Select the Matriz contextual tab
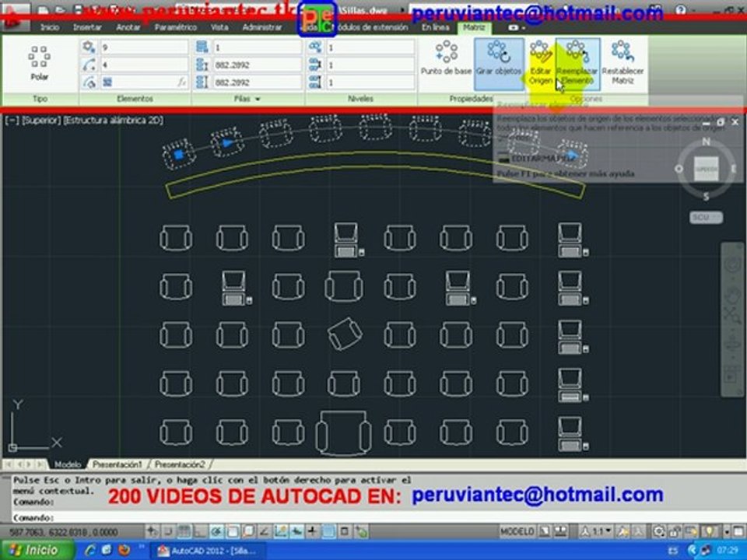This screenshot has width=747, height=560. point(474,28)
